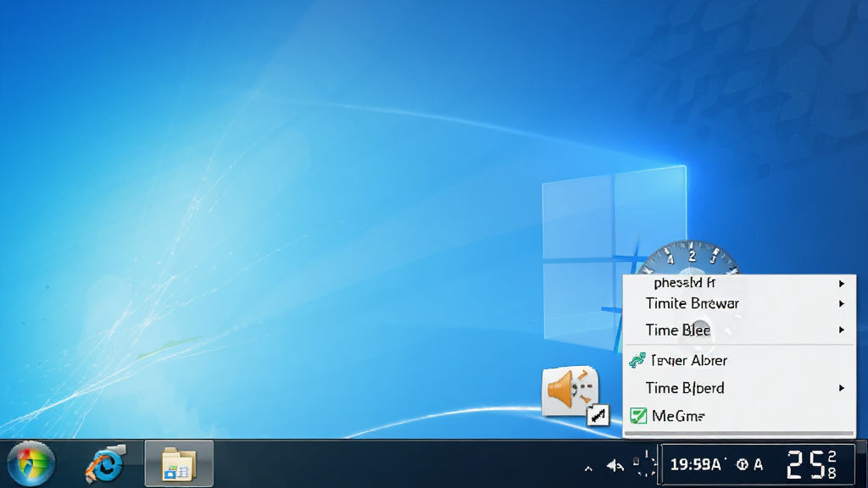Select 'Time Blperd' in the context menu
868x488 pixels.
point(739,388)
